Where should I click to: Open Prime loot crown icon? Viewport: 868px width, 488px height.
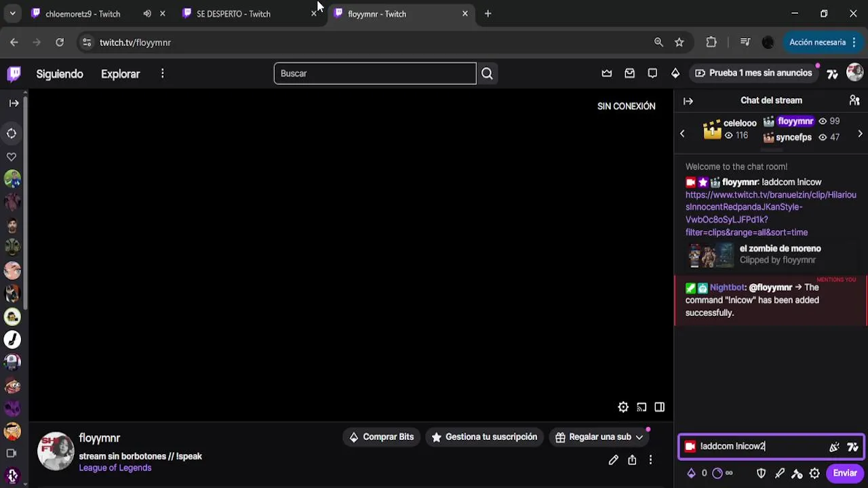click(607, 73)
